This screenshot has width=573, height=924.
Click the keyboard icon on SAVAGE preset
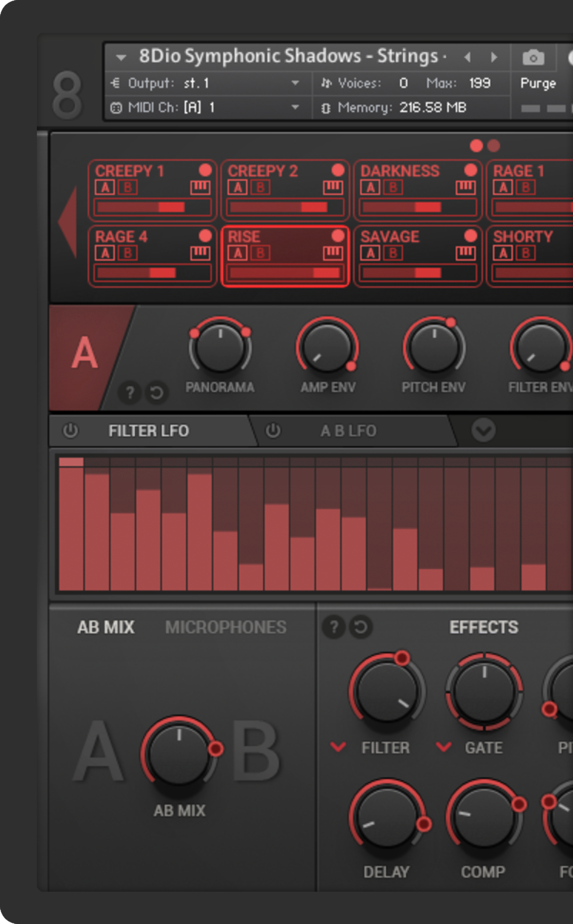pos(465,253)
